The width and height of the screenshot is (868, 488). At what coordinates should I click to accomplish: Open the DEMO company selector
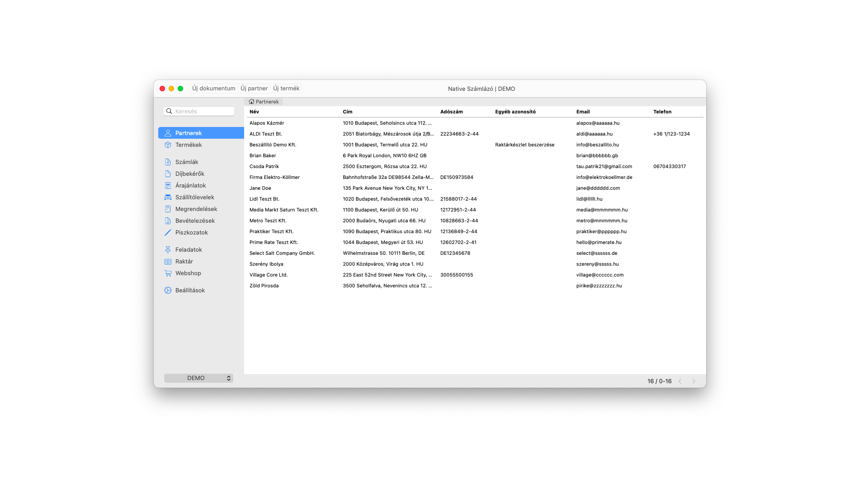tap(198, 378)
